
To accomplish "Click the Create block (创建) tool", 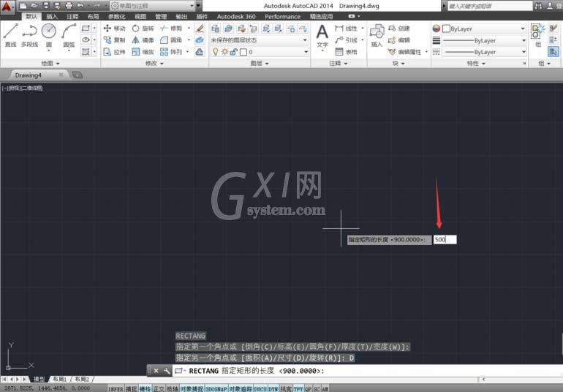I will pyautogui.click(x=399, y=28).
